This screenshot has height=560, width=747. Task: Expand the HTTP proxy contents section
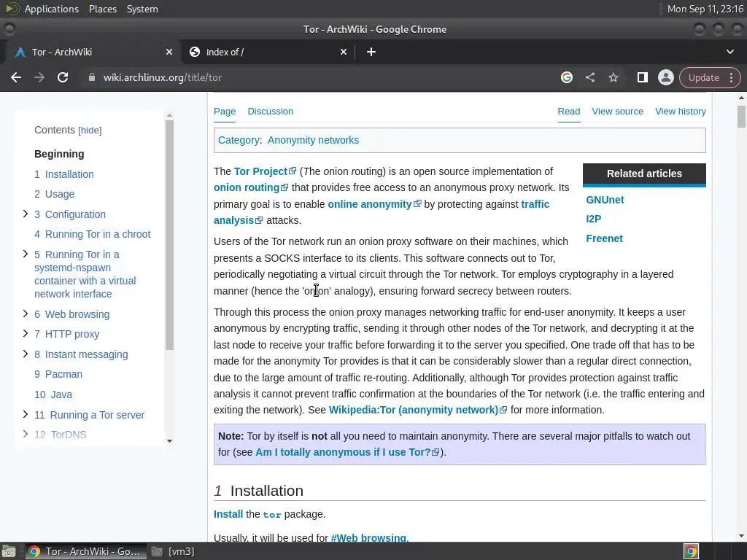(x=26, y=333)
